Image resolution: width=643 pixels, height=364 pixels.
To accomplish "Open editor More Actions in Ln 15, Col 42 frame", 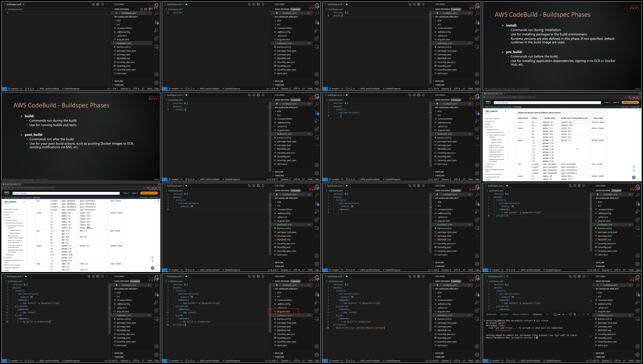I will click(x=428, y=277).
